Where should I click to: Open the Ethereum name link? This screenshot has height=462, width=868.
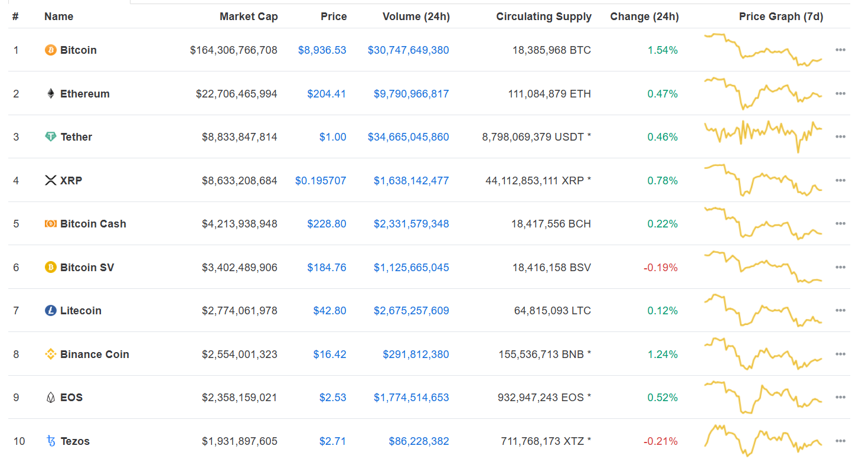click(85, 93)
